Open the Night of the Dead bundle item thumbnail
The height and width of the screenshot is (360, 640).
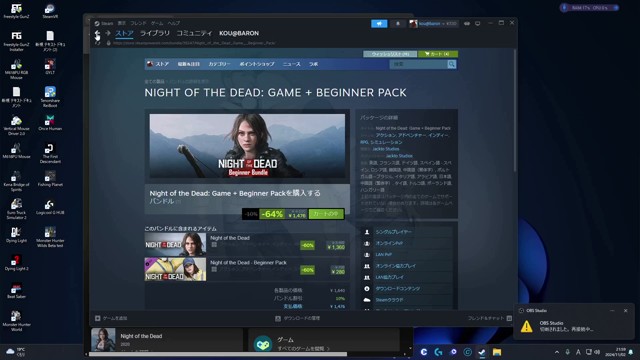pyautogui.click(x=175, y=244)
